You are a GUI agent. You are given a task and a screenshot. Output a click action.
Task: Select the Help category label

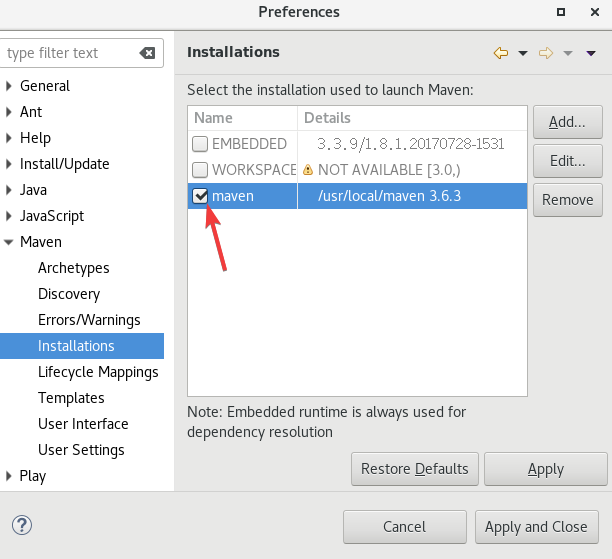coord(35,138)
